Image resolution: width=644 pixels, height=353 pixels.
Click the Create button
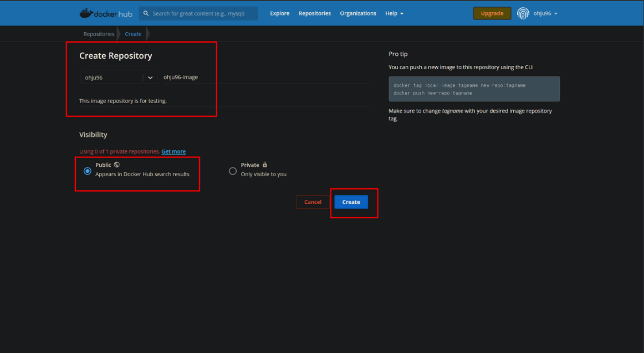[x=351, y=202]
